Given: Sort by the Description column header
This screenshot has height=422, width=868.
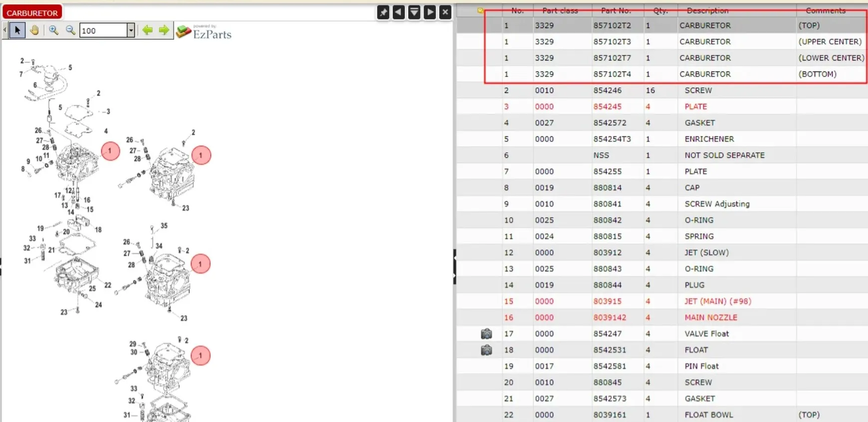Looking at the screenshot, I should coord(707,10).
